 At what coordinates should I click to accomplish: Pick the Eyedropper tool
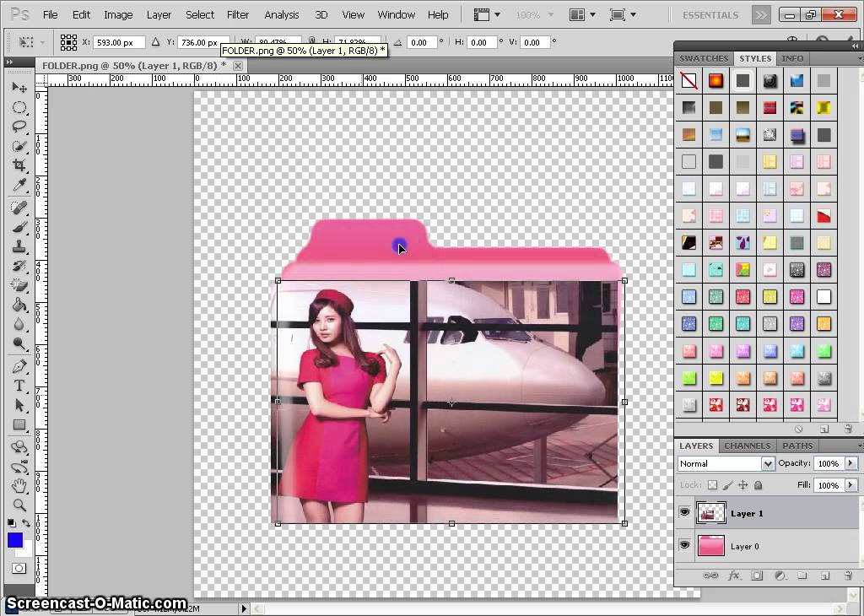[x=19, y=184]
